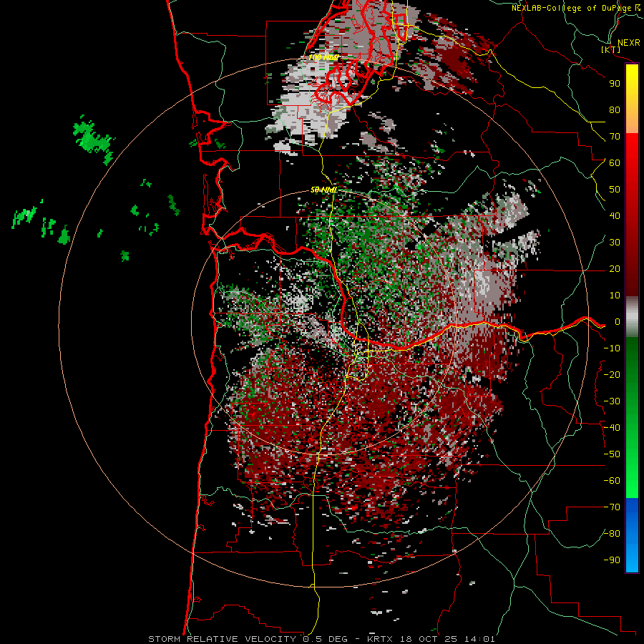The image size is (644, 644).
Task: Click the 40 value on velocity scale
Action: click(x=615, y=216)
